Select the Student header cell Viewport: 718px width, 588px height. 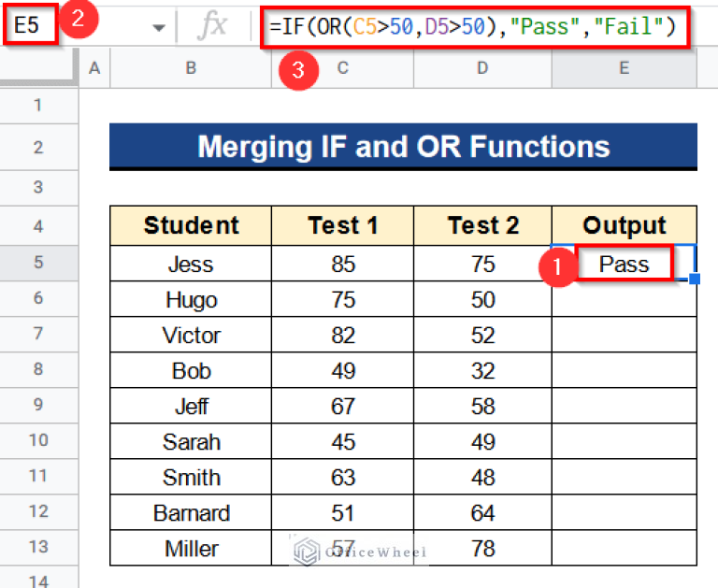[x=191, y=225]
